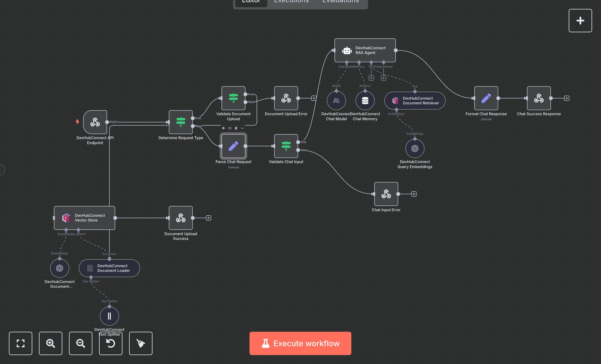Viewport: 601px width, 364px height.
Task: Expand the Tool connector plus under RAG Agent
Action: click(x=371, y=78)
